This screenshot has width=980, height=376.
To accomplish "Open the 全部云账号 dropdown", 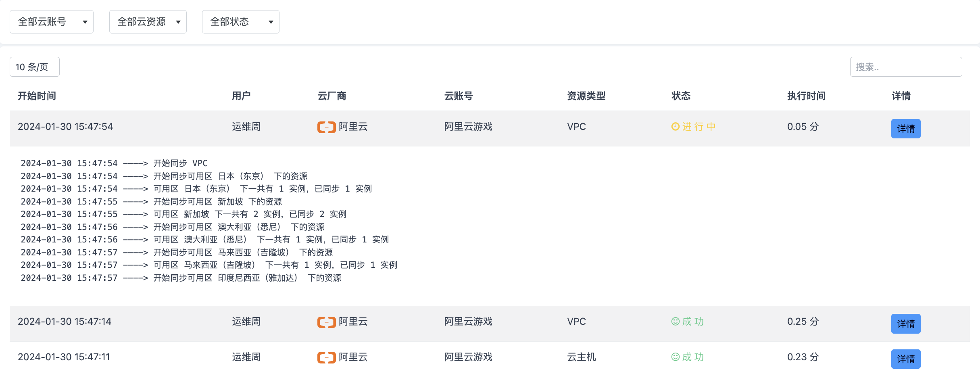I will [x=52, y=22].
